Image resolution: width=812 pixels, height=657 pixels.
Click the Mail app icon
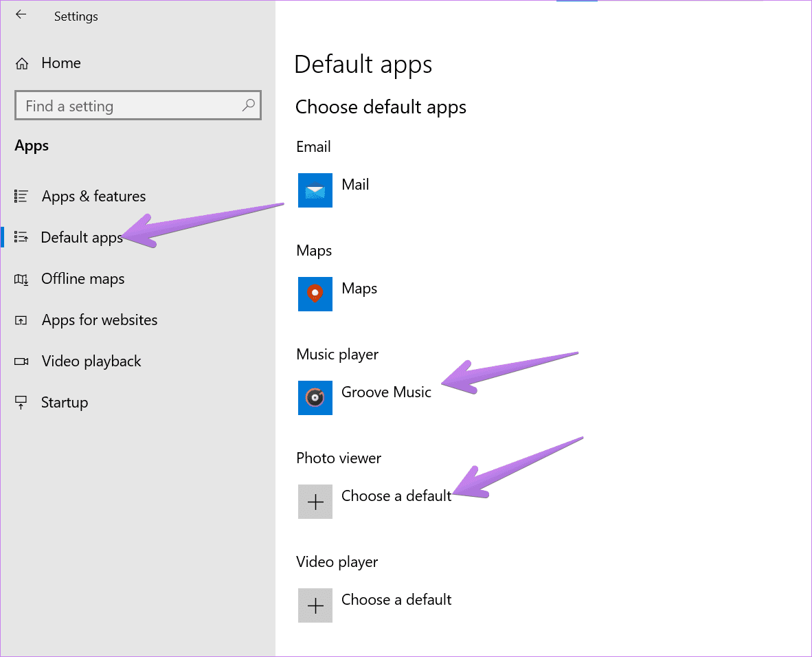(x=315, y=190)
